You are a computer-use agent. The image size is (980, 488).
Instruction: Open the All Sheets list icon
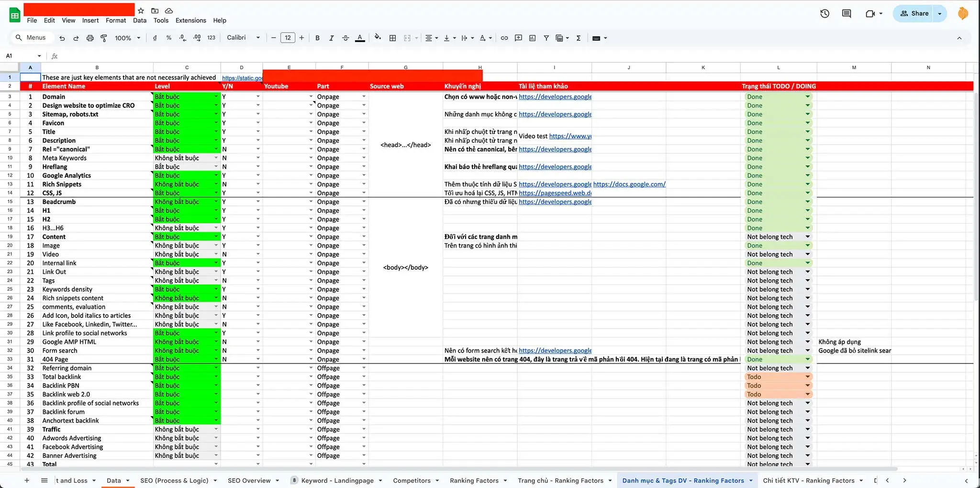coord(45,480)
